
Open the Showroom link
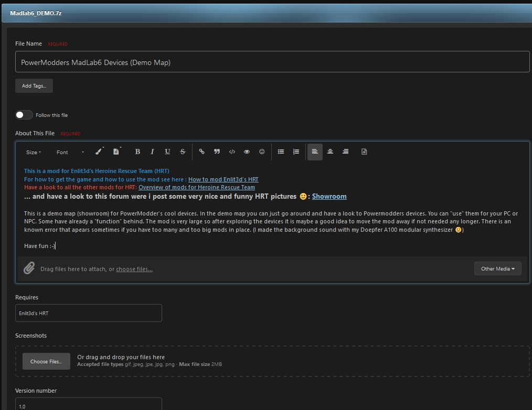click(329, 197)
